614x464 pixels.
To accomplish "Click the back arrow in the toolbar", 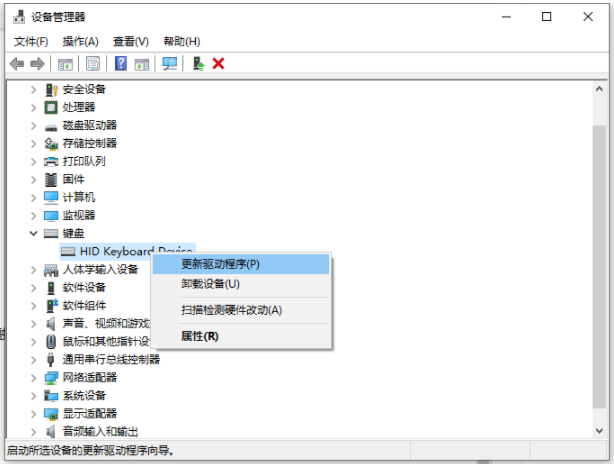I will [x=17, y=63].
